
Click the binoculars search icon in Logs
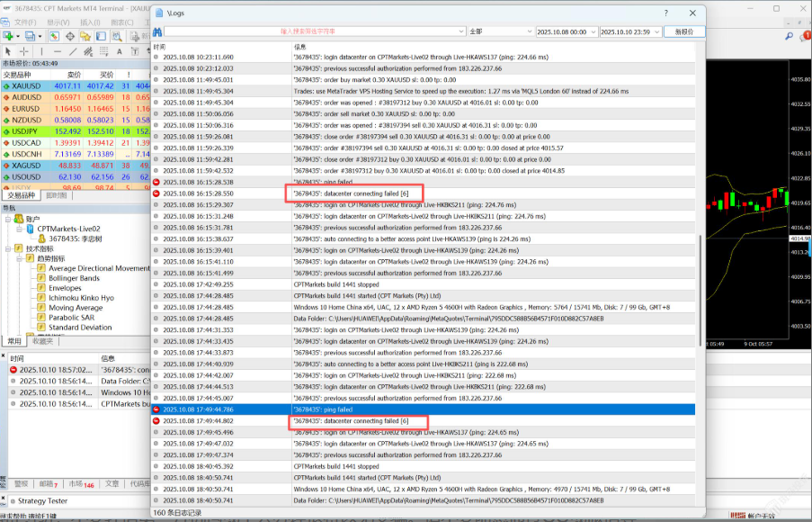[x=156, y=31]
